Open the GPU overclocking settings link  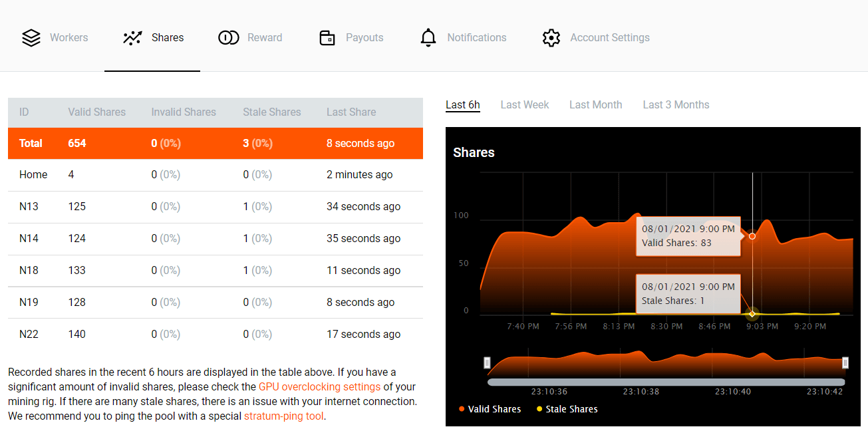(319, 386)
